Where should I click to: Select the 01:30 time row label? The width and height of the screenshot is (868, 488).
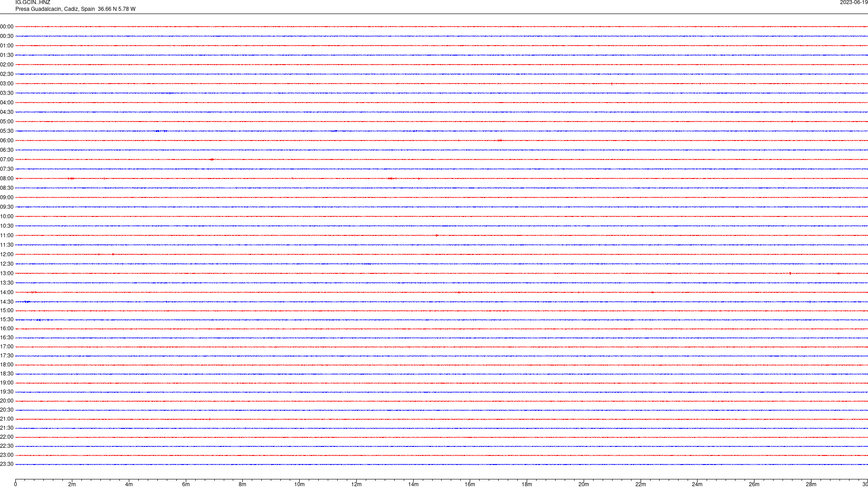coord(7,55)
